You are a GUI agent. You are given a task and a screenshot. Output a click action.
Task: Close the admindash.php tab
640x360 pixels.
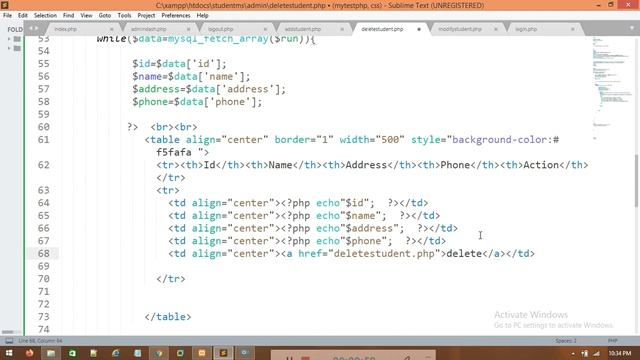(x=188, y=29)
